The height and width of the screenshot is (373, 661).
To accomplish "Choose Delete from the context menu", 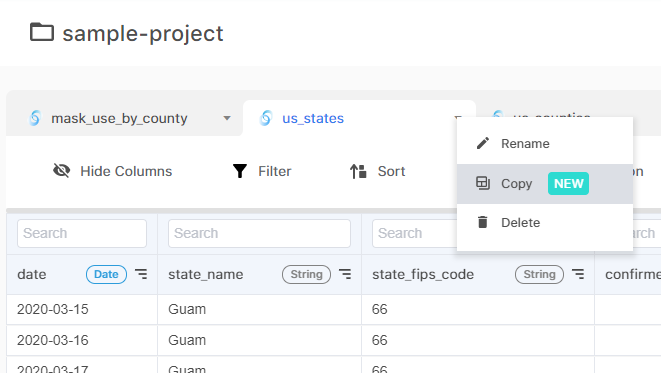I will [545, 223].
